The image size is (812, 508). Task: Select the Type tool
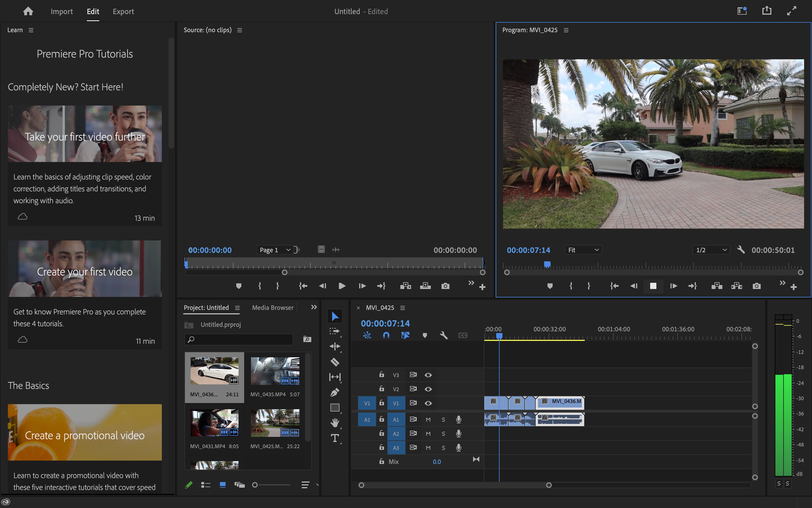(x=335, y=438)
